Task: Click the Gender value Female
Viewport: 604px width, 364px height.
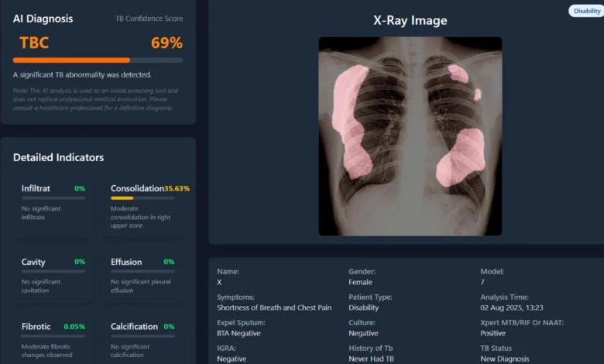Action: [360, 283]
